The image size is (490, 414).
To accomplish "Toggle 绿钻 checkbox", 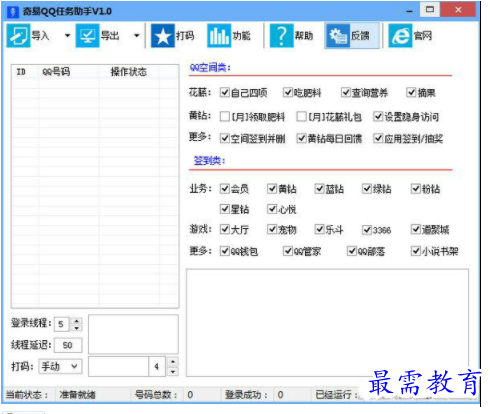I will click(x=367, y=189).
